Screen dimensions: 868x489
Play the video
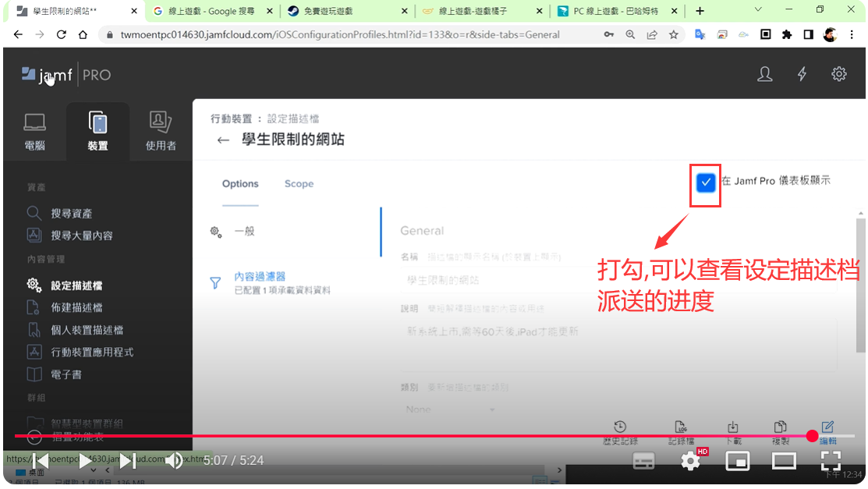[84, 460]
